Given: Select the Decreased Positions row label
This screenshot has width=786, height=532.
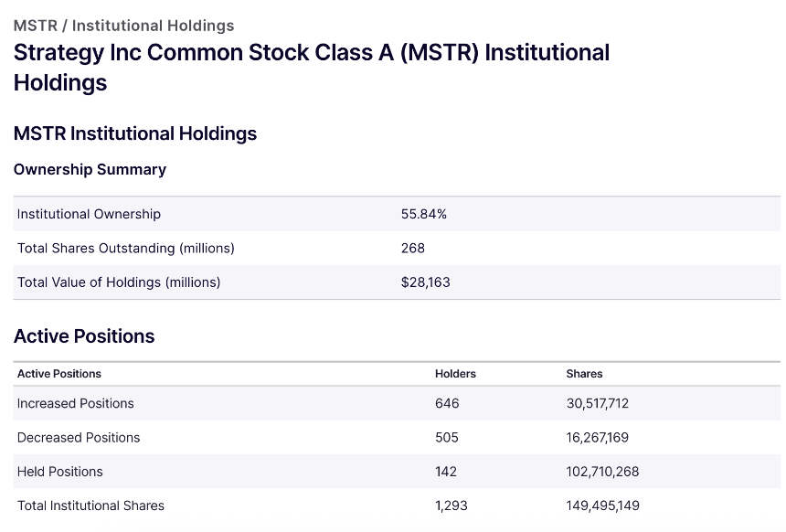Looking at the screenshot, I should tap(79, 437).
